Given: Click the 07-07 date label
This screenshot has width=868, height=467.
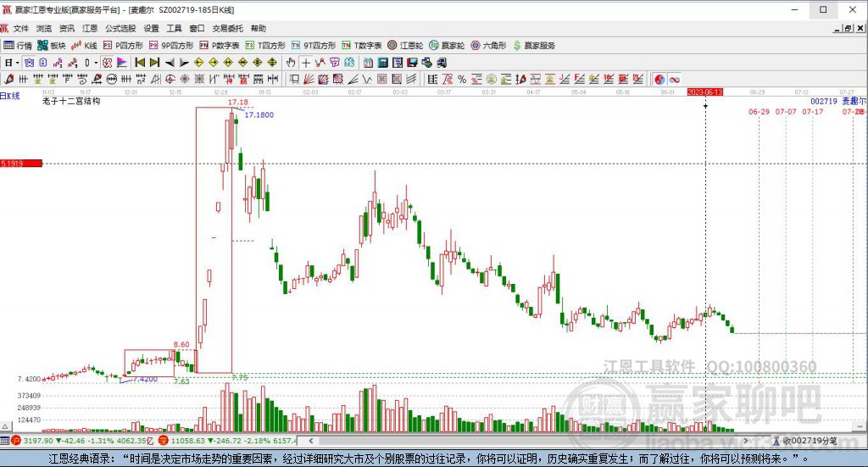Looking at the screenshot, I should pyautogui.click(x=786, y=112).
